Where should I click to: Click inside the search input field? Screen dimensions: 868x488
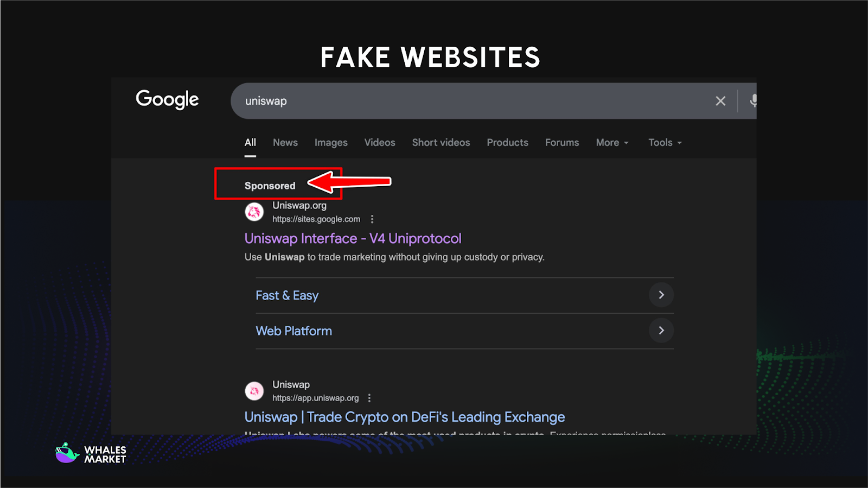click(x=434, y=100)
